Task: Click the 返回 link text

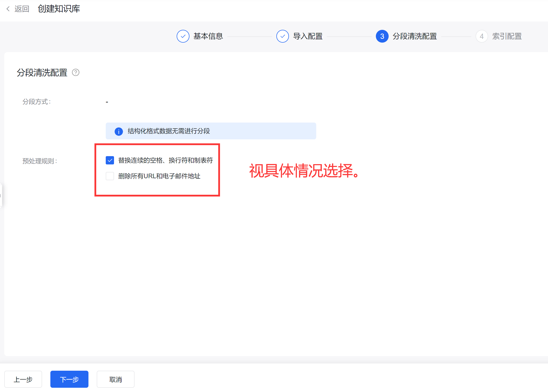Action: pos(22,9)
